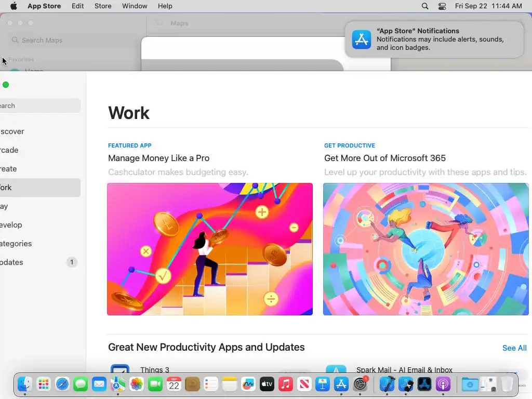Click See All for Productivity Apps
532x399 pixels.
pos(514,348)
